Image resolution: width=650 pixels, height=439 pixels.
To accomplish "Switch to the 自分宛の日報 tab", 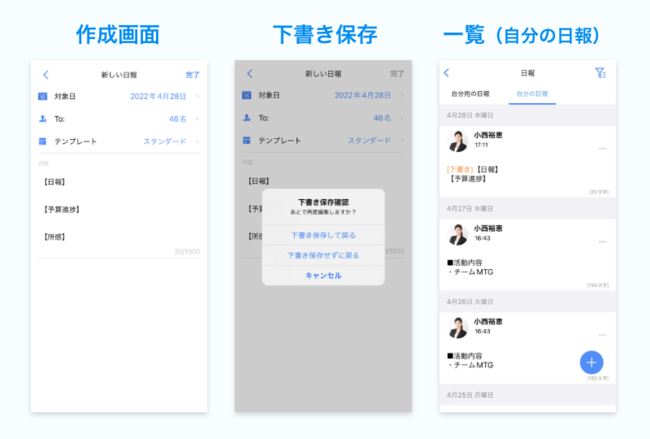I will pyautogui.click(x=471, y=93).
